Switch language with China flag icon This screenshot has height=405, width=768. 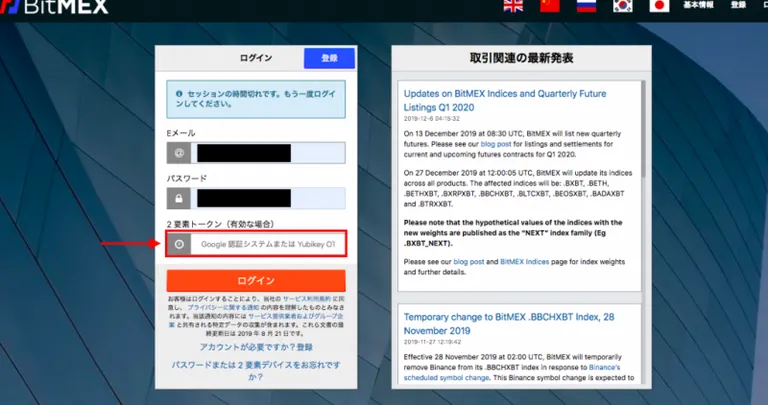pos(550,5)
